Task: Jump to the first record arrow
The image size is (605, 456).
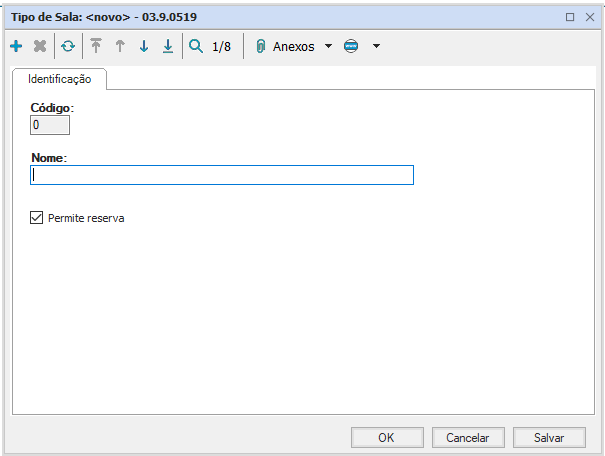Action: click(x=96, y=46)
